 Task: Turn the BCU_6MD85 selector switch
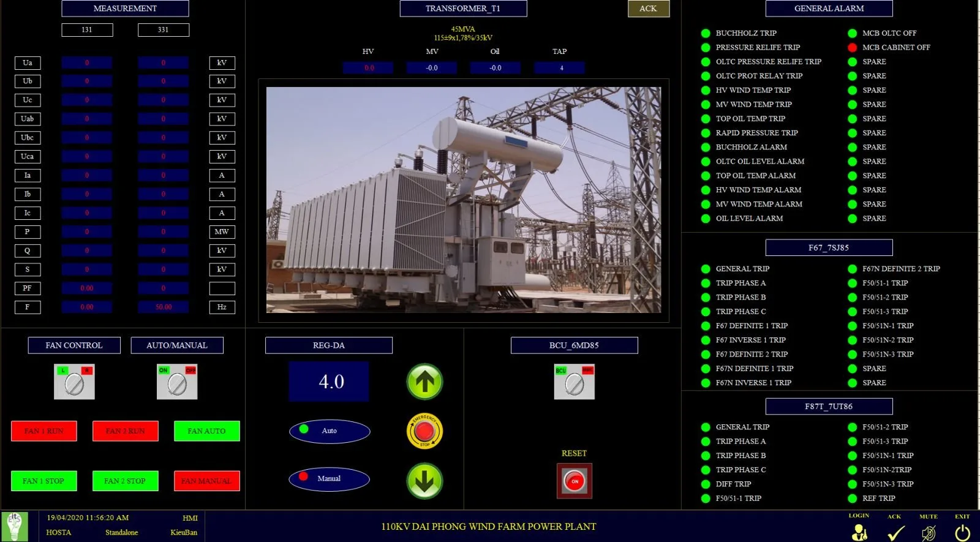(x=575, y=382)
